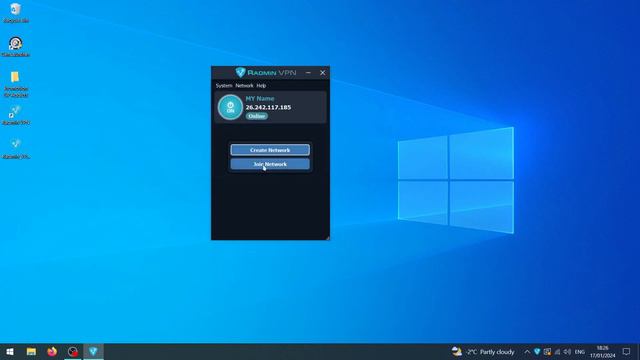The width and height of the screenshot is (640, 360).
Task: Click the Online status badge
Action: click(256, 116)
